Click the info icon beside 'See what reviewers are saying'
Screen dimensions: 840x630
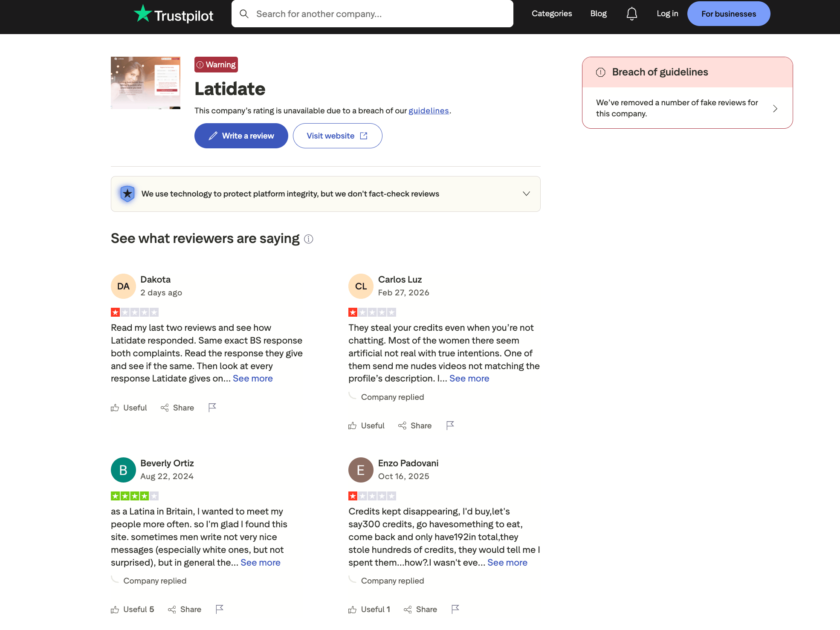[x=309, y=239]
